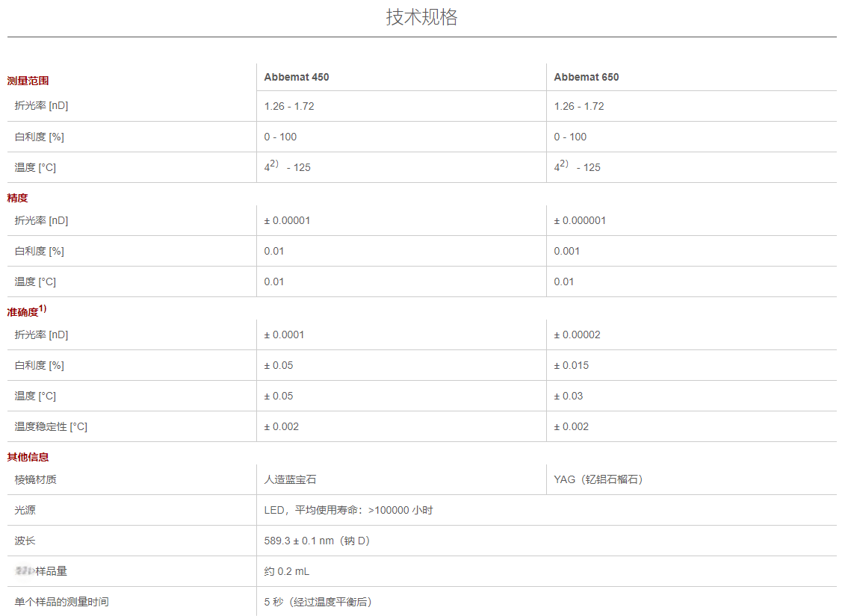Screen dimensions: 848x616
Task: Click the ± 0.015 白利度 accuracy value
Action: [571, 365]
